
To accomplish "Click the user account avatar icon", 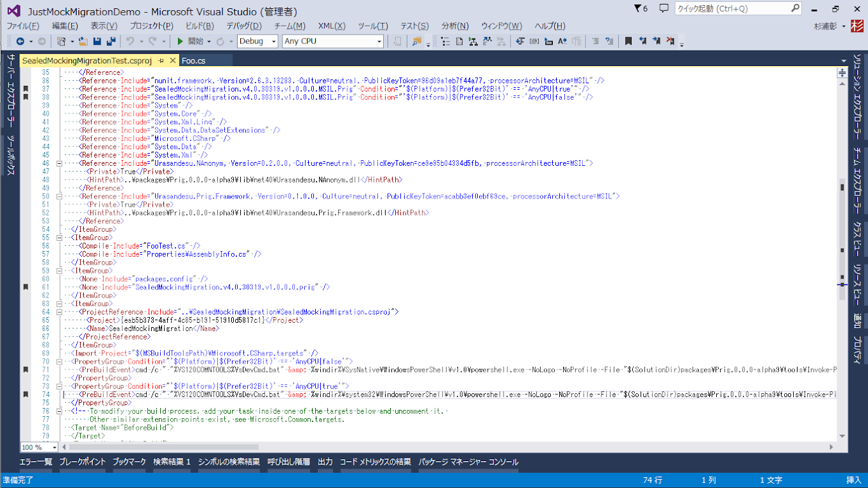I will click(x=858, y=26).
